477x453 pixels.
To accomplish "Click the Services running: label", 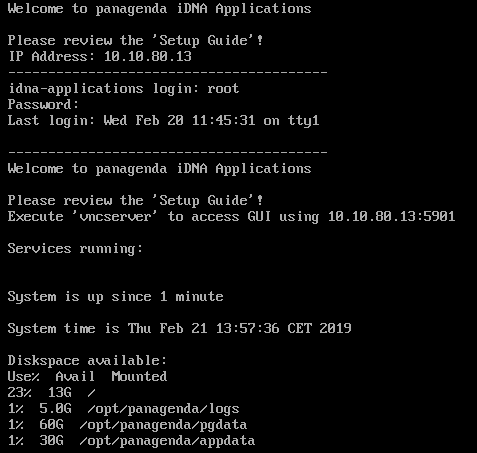I will click(x=75, y=249).
